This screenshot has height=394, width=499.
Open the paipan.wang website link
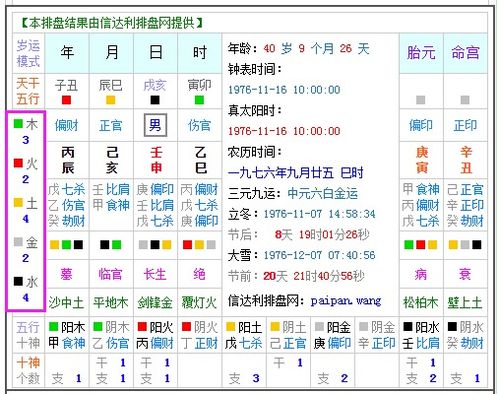click(345, 301)
